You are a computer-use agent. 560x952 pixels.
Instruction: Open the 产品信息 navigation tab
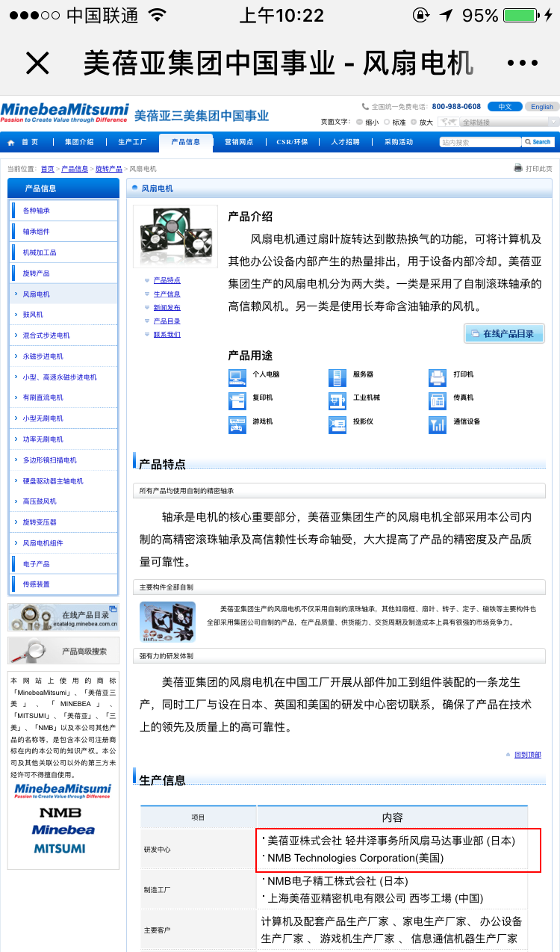[x=185, y=142]
